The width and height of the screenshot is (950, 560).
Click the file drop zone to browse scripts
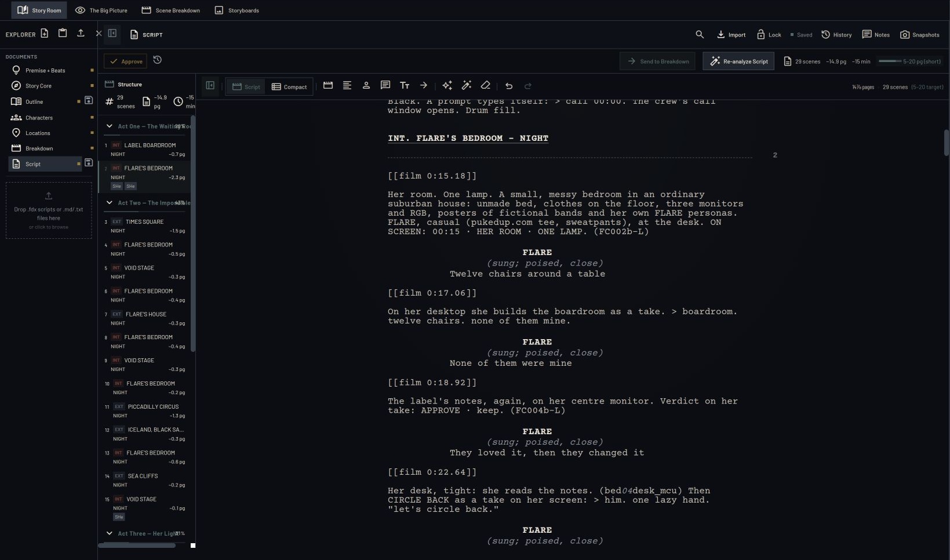49,210
